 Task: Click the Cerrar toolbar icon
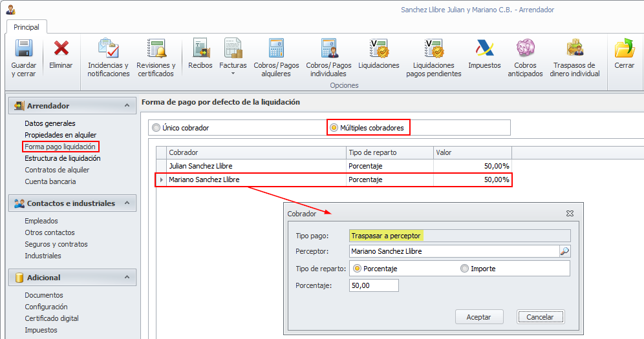tap(625, 48)
